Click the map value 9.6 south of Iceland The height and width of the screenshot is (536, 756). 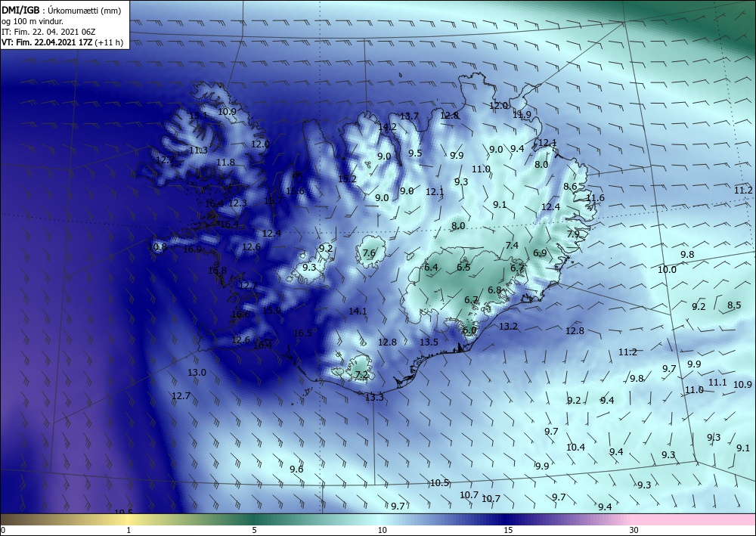point(296,469)
